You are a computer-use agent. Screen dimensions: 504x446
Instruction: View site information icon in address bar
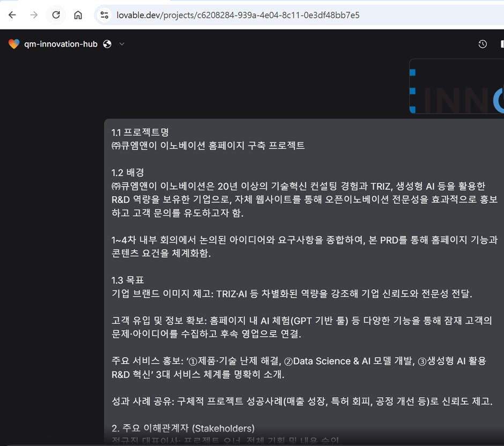[x=105, y=15]
